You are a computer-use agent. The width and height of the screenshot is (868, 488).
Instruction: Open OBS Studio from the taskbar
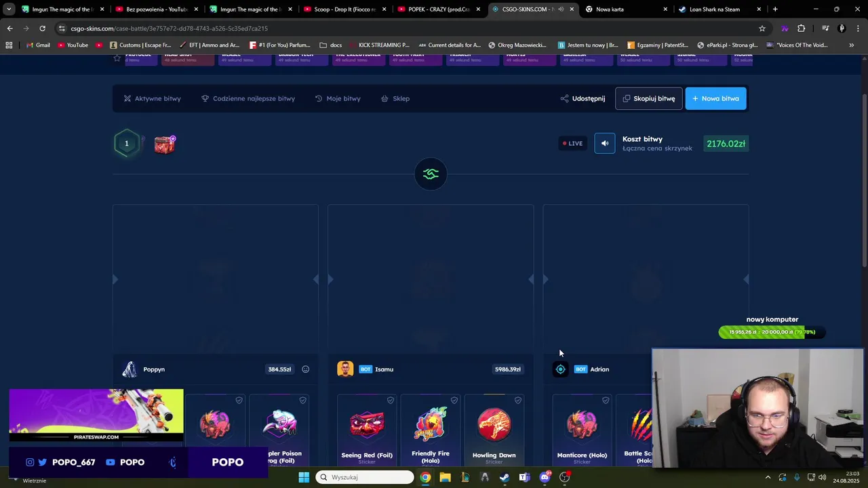[565, 477]
